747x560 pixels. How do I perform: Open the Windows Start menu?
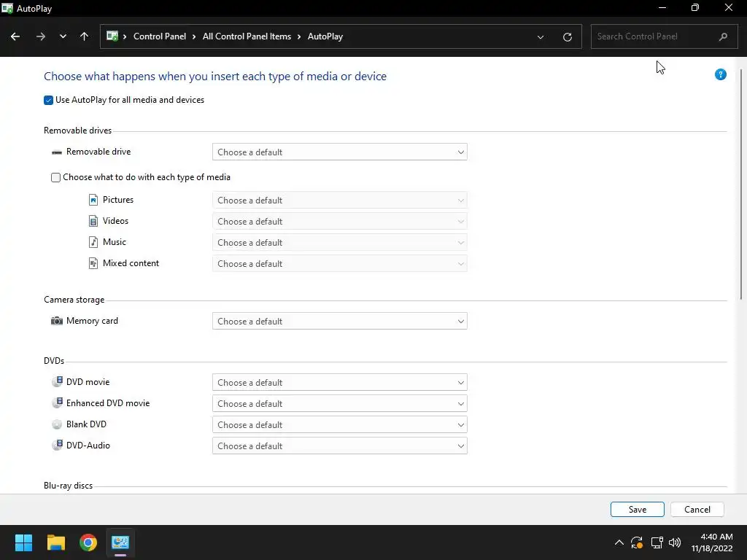24,542
